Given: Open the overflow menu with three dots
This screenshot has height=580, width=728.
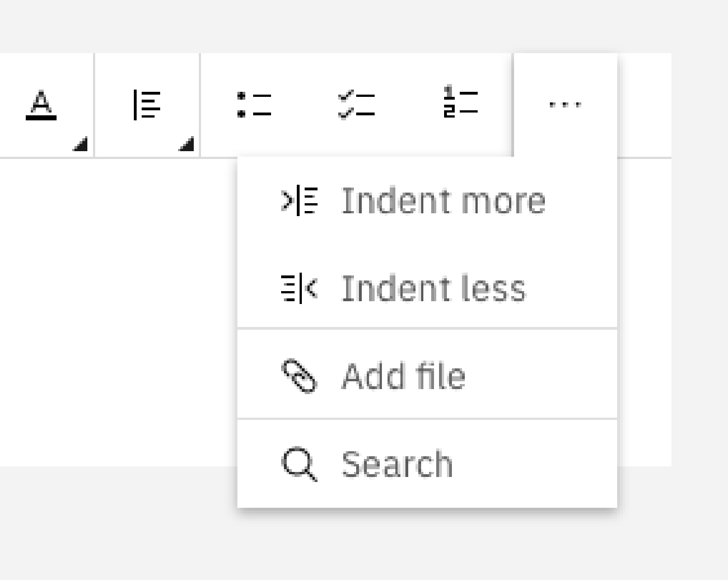Looking at the screenshot, I should pos(566,104).
